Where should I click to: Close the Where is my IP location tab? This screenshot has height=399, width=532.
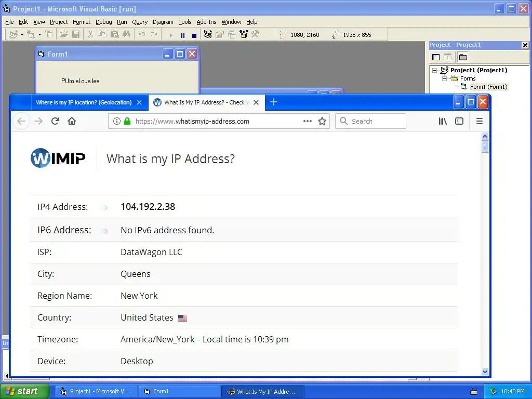coord(139,102)
